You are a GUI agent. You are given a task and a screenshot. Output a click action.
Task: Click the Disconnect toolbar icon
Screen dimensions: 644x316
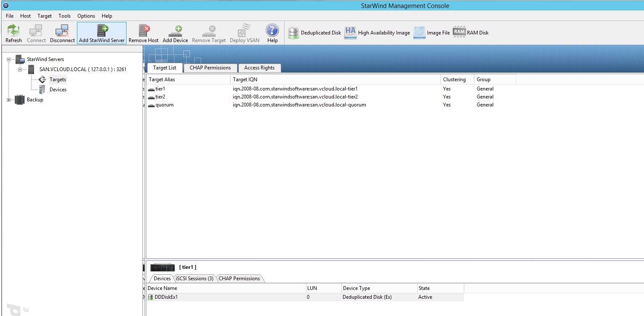tap(62, 30)
